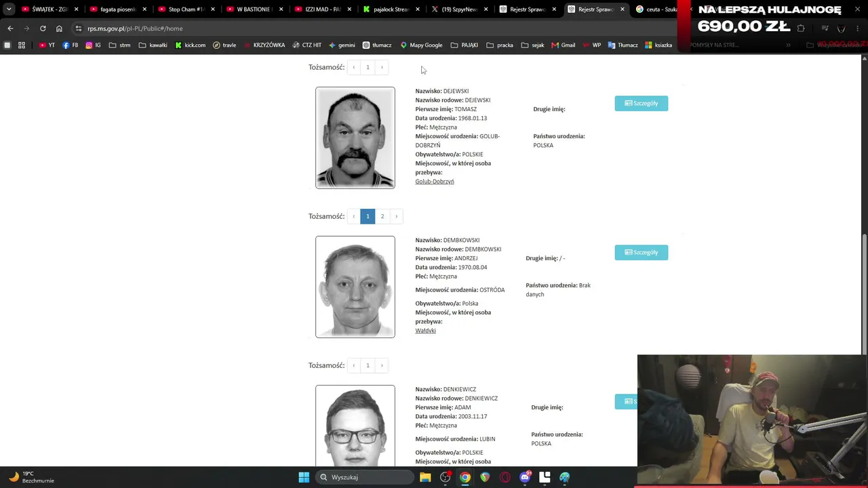Click the Wyszukaj taskbar search box

click(364, 477)
